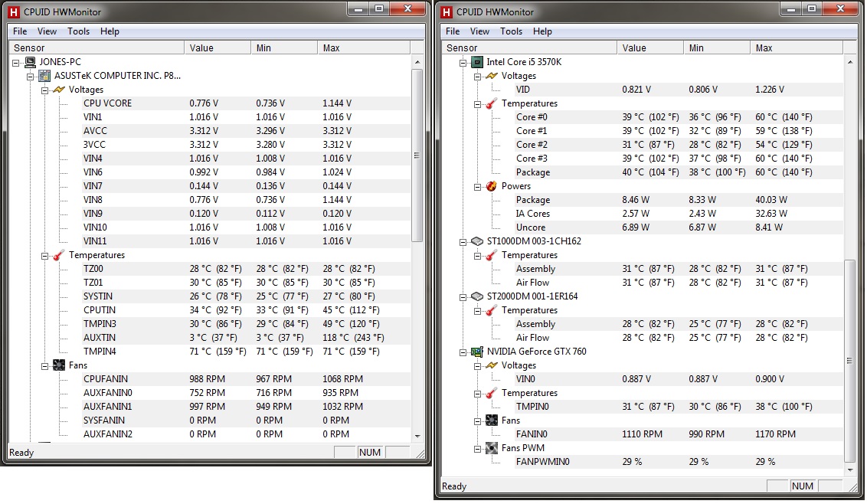867x504 pixels.
Task: Collapse Powers group under Intel Core i5
Action: (x=477, y=187)
